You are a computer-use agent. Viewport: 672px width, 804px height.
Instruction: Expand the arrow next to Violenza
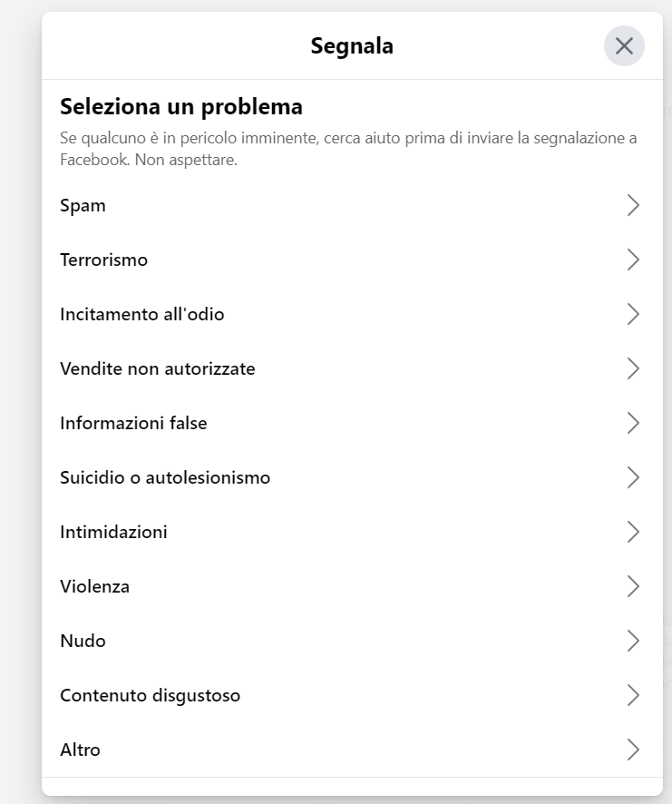point(632,586)
